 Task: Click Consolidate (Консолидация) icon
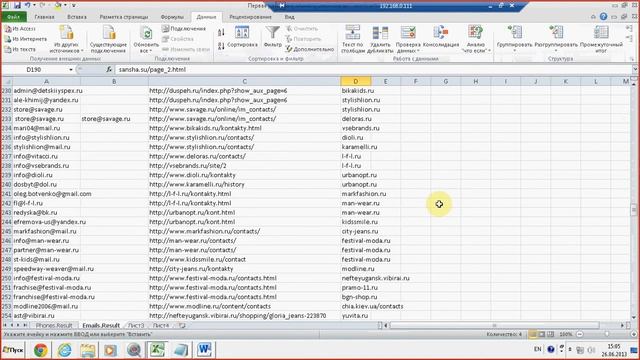(441, 32)
